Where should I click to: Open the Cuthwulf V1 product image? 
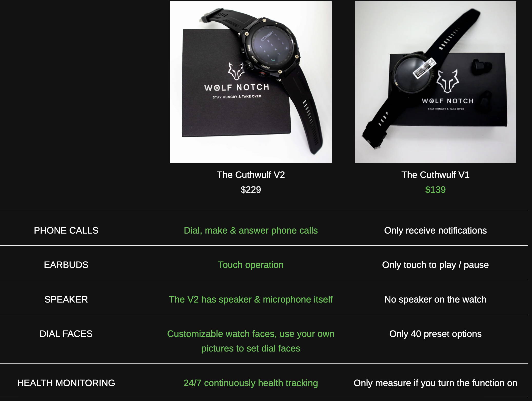point(435,82)
